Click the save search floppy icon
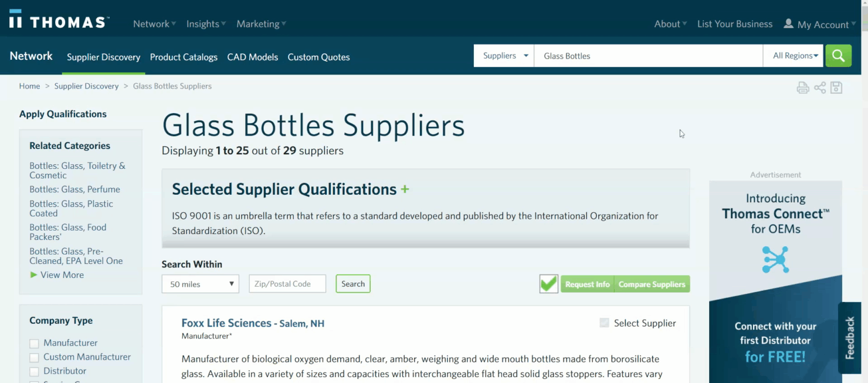The height and width of the screenshot is (383, 868). coord(836,88)
